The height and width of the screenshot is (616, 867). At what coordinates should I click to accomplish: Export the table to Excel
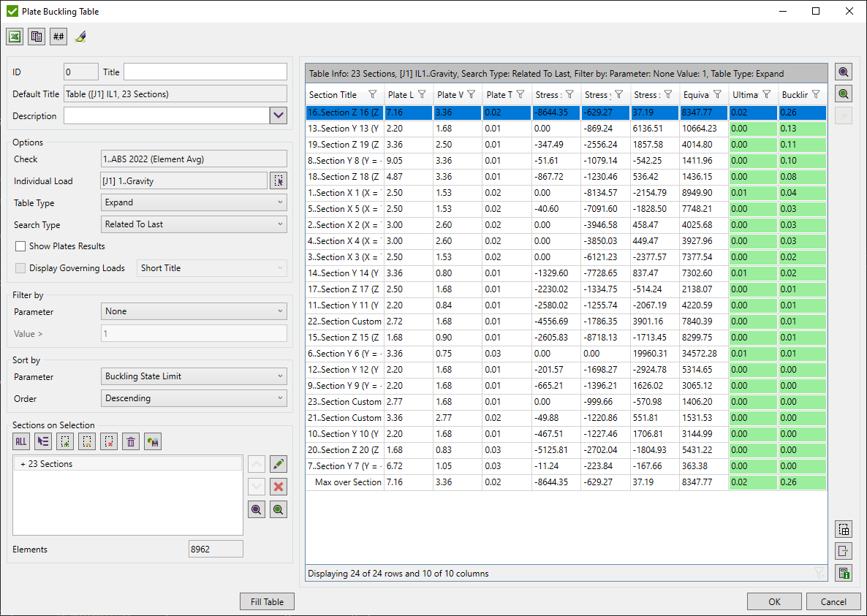[15, 37]
